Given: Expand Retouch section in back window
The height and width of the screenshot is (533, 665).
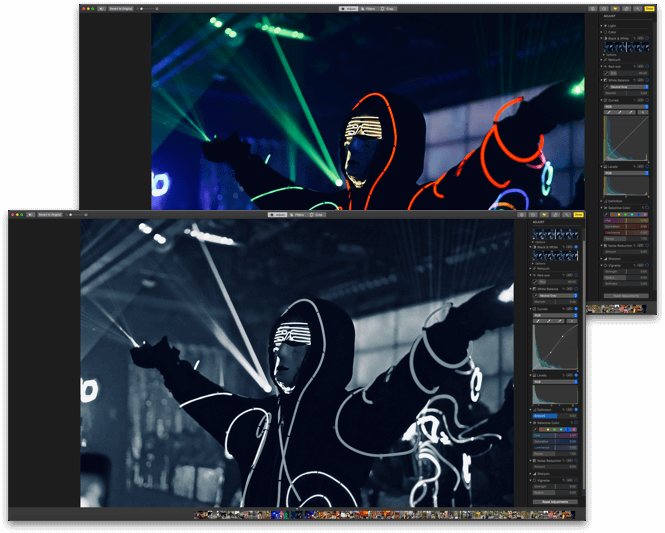Looking at the screenshot, I should point(601,60).
